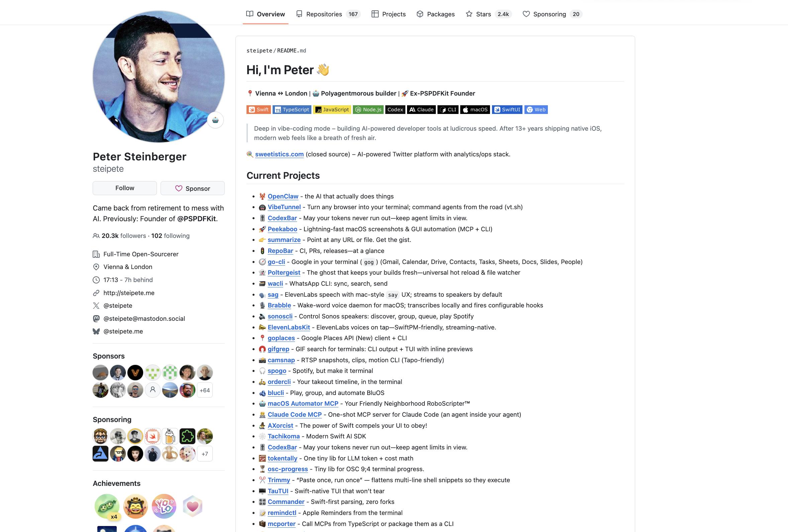Screen dimensions: 788x532
Task: Click the Pair Extraordinaire x4 achievement badge
Action: [107, 506]
